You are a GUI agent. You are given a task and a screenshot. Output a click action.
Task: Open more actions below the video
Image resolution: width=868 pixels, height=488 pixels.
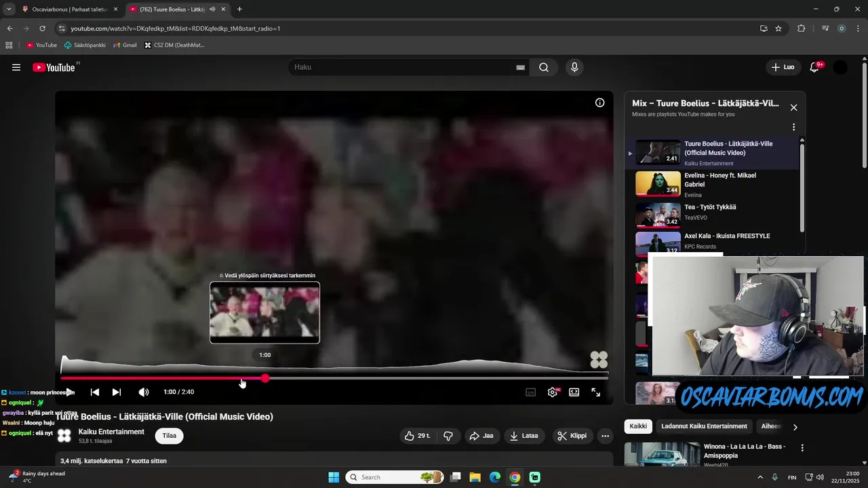606,436
